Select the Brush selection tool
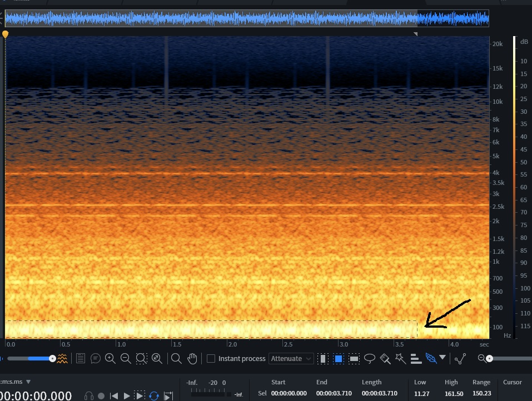The width and height of the screenshot is (532, 401). pos(385,359)
